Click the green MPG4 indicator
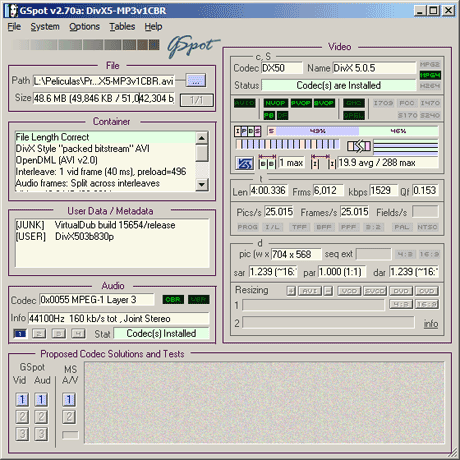 pos(430,75)
